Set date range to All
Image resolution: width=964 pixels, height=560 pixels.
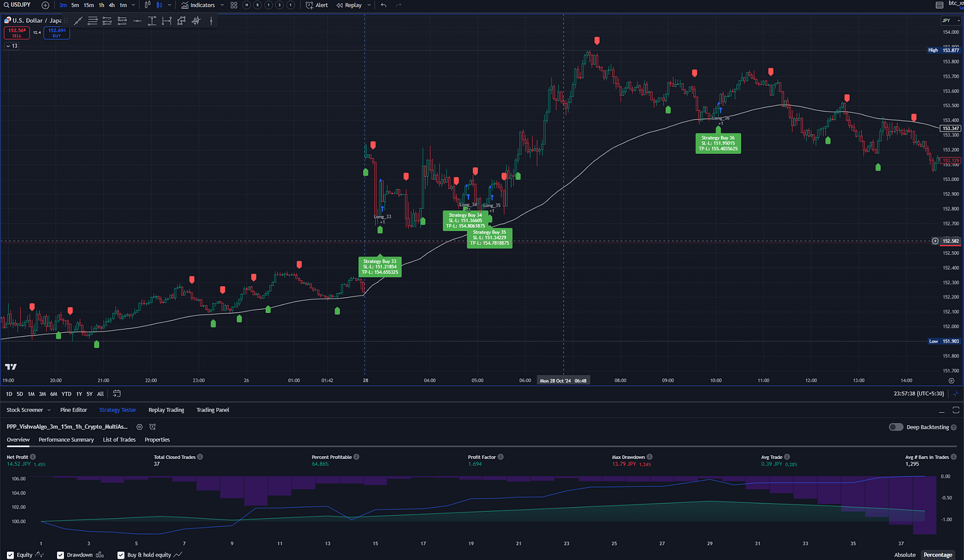[101, 394]
